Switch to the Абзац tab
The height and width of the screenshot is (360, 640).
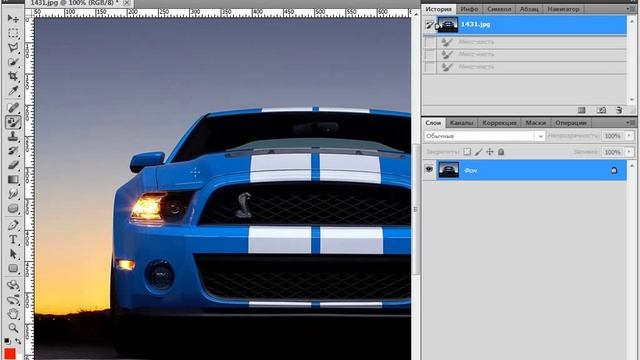pyautogui.click(x=529, y=9)
